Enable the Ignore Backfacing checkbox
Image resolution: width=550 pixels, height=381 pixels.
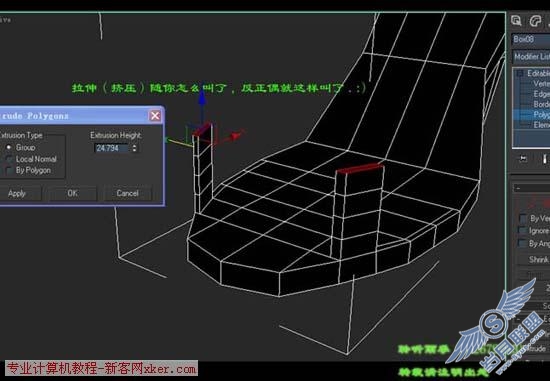[523, 231]
